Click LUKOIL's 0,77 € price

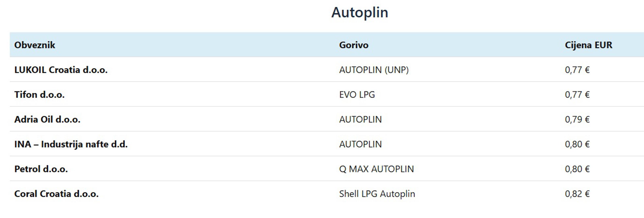pos(577,70)
